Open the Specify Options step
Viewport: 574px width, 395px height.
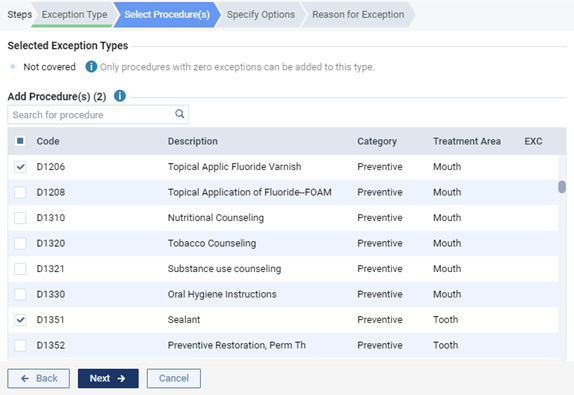coord(261,15)
